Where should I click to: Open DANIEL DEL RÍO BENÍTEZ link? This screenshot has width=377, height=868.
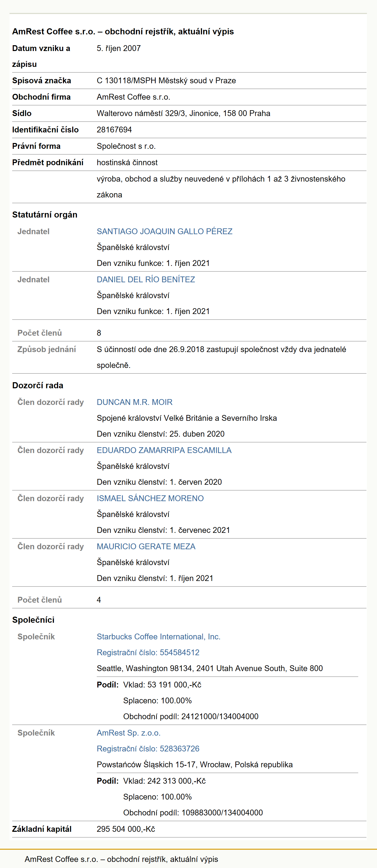pos(146,280)
